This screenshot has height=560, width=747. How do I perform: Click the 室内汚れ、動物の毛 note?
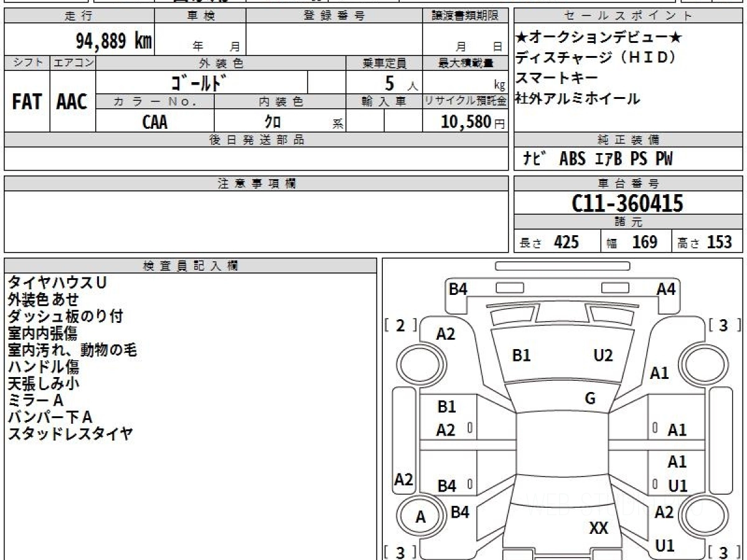pos(72,350)
